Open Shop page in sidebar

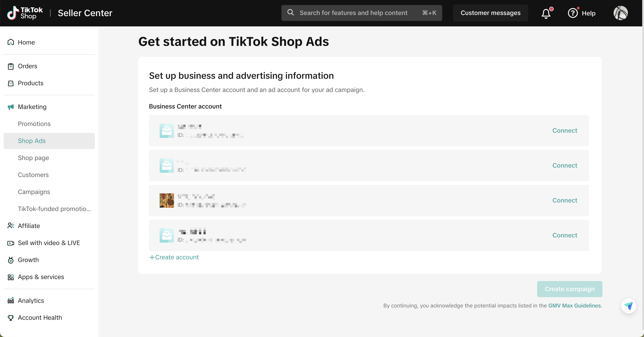pyautogui.click(x=33, y=158)
